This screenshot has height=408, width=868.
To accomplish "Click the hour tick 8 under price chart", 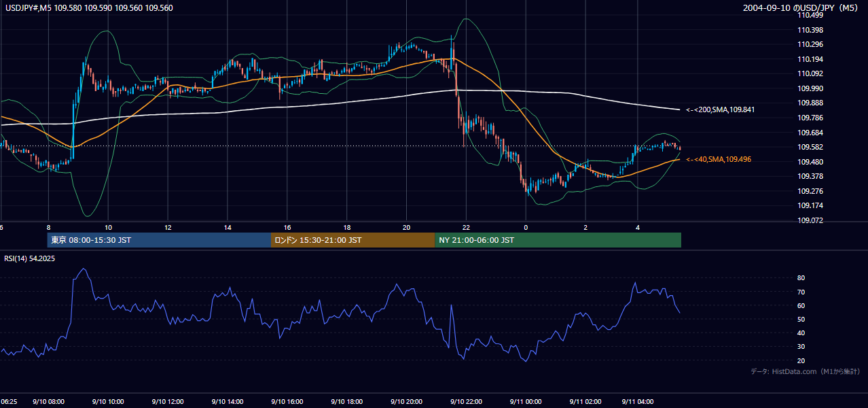I will coord(49,227).
